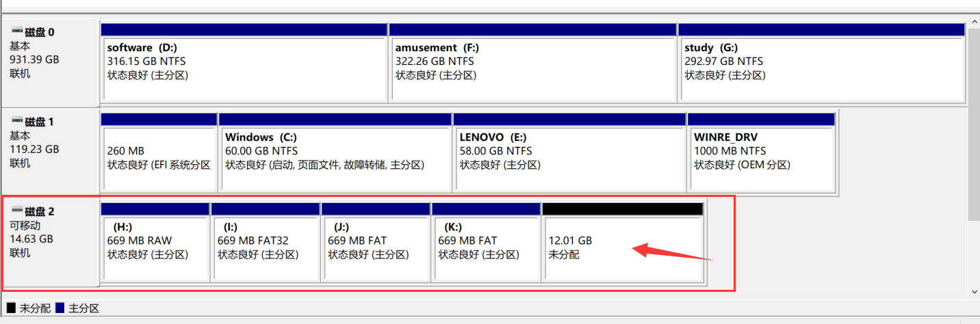Screen dimensions: 980x324
Task: Click the 未分配 legend label
Action: pyautogui.click(x=36, y=308)
